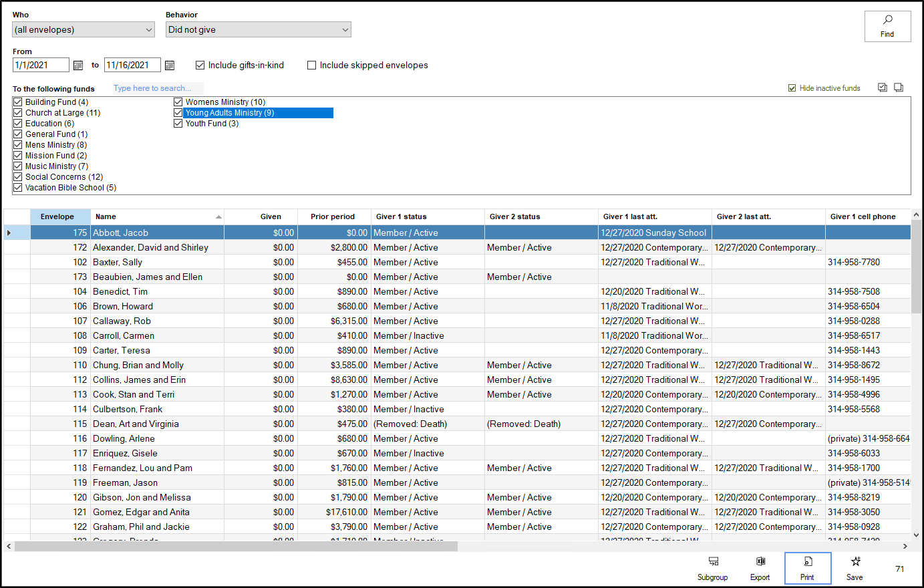Toggle Include gifts-in-kind checkbox
The height and width of the screenshot is (588, 924).
200,65
